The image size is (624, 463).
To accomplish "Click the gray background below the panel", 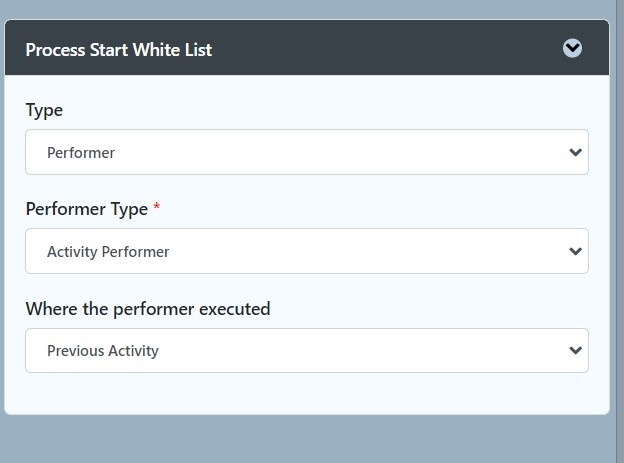I will pos(307,439).
